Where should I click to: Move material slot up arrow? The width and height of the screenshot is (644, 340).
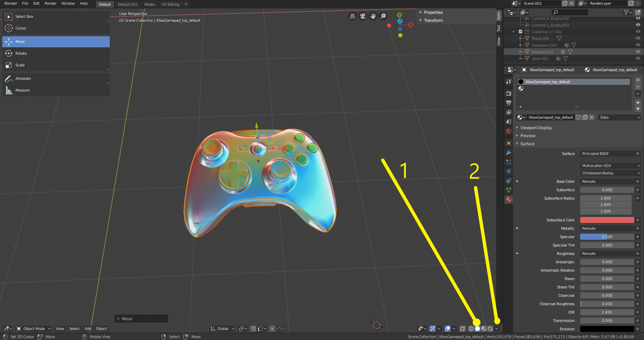[638, 102]
